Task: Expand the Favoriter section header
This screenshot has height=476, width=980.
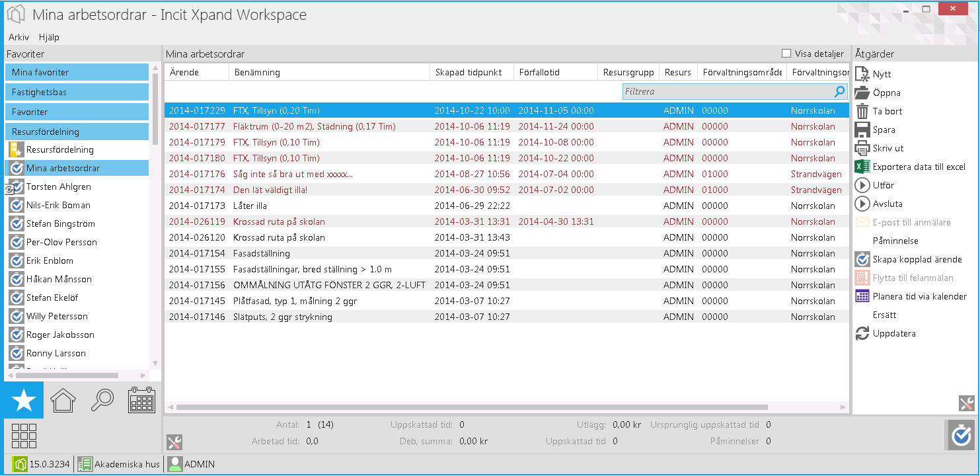Action: click(x=77, y=112)
